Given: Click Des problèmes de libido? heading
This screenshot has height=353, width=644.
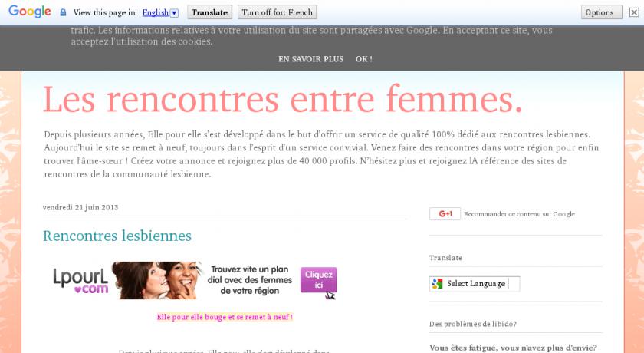Looking at the screenshot, I should click(473, 324).
